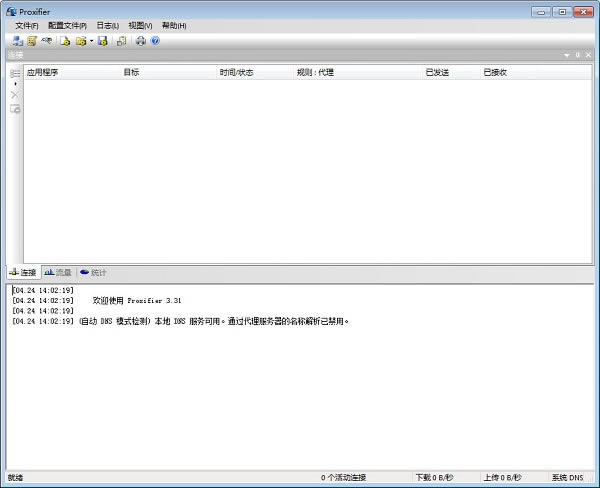Click the documents icon after the save icon
This screenshot has height=488, width=600.
coord(121,41)
